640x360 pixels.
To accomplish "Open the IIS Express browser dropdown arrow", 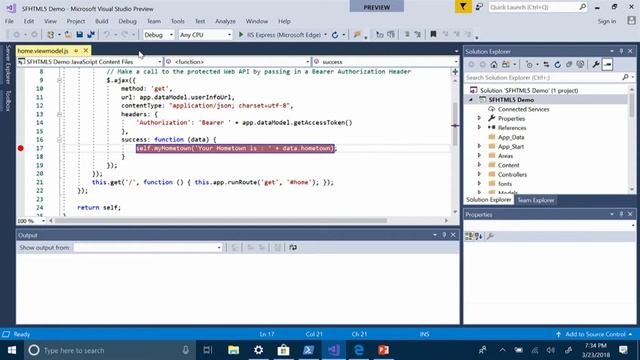I will coord(325,35).
